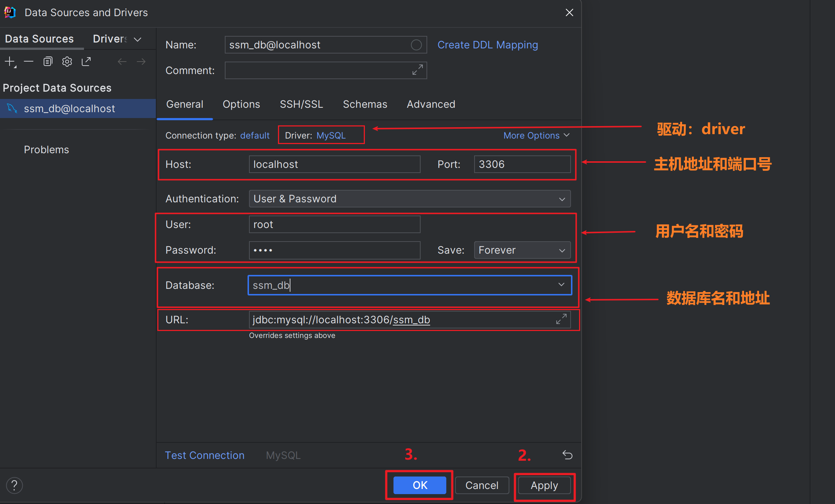Click the revert changes undo icon
This screenshot has width=835, height=504.
tap(567, 455)
